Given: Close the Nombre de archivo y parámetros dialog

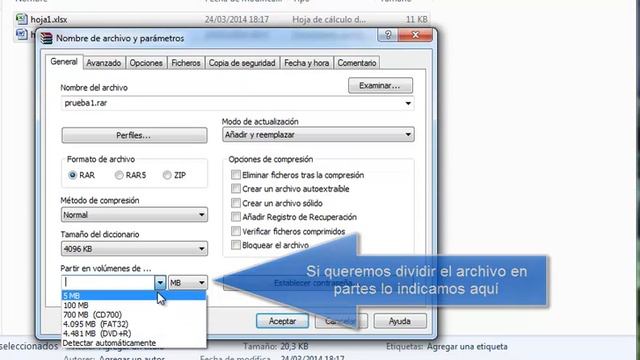Looking at the screenshot, I should [x=415, y=35].
